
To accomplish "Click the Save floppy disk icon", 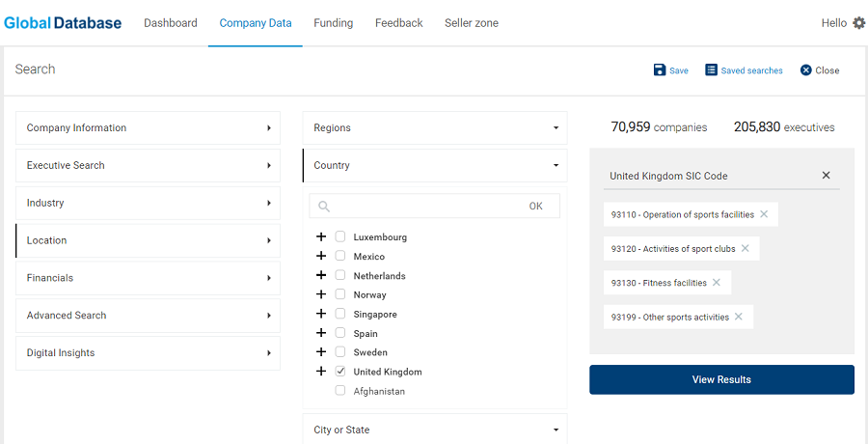I will point(660,69).
